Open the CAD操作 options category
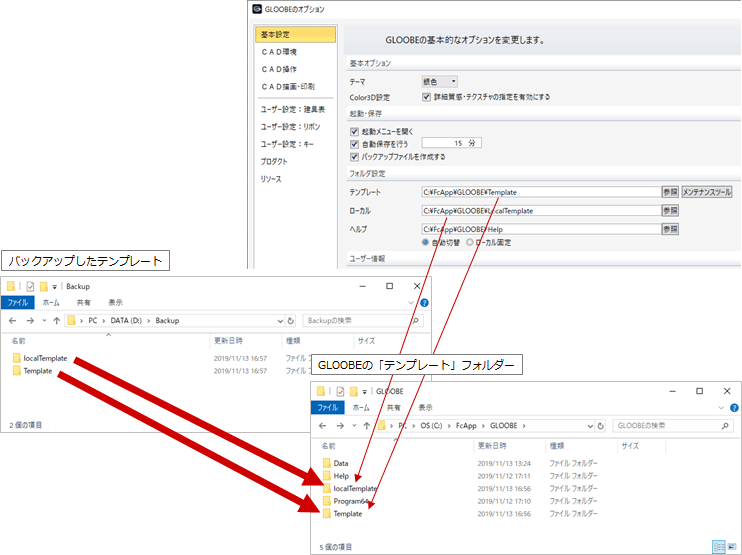This screenshot has width=742, height=555. [279, 69]
